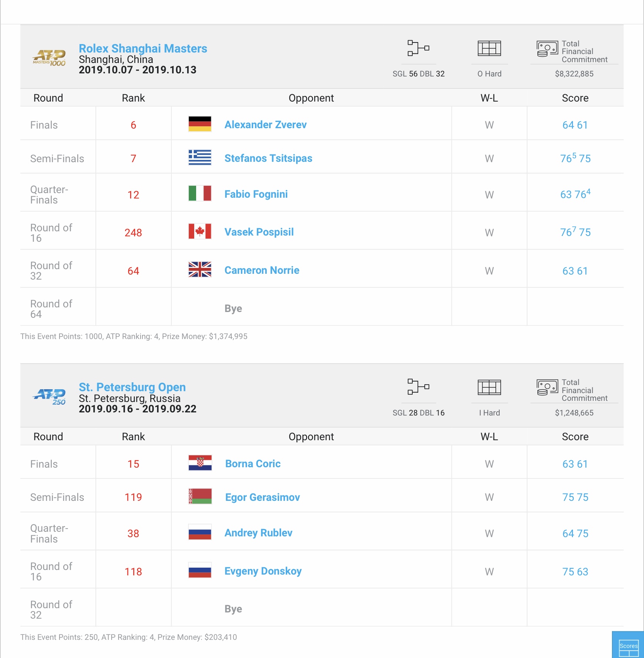Open the Shanghai Masters draw bracket icon
The width and height of the screenshot is (644, 658).
point(419,48)
